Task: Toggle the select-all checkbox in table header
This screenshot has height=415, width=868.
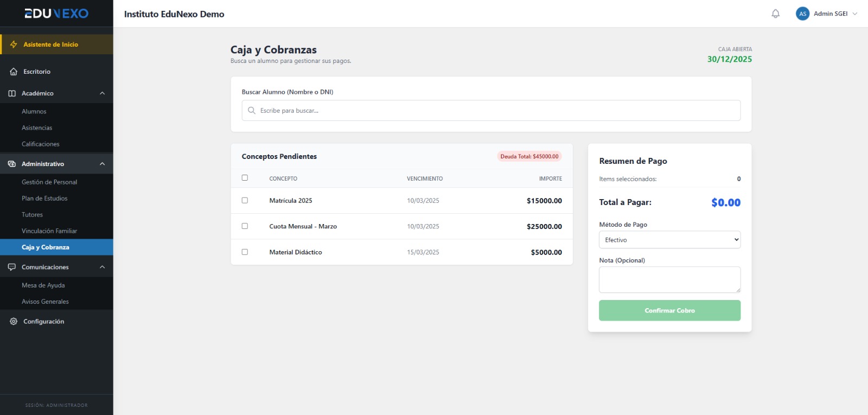Action: tap(245, 178)
